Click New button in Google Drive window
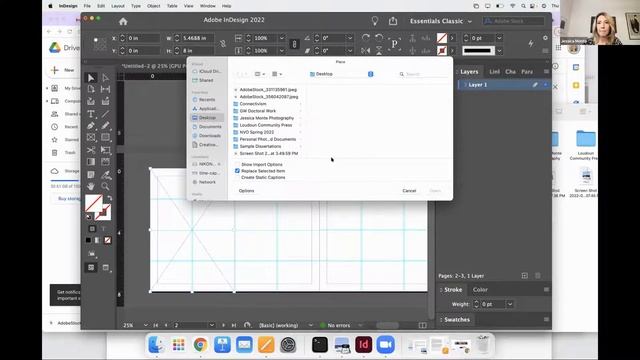 point(63,70)
